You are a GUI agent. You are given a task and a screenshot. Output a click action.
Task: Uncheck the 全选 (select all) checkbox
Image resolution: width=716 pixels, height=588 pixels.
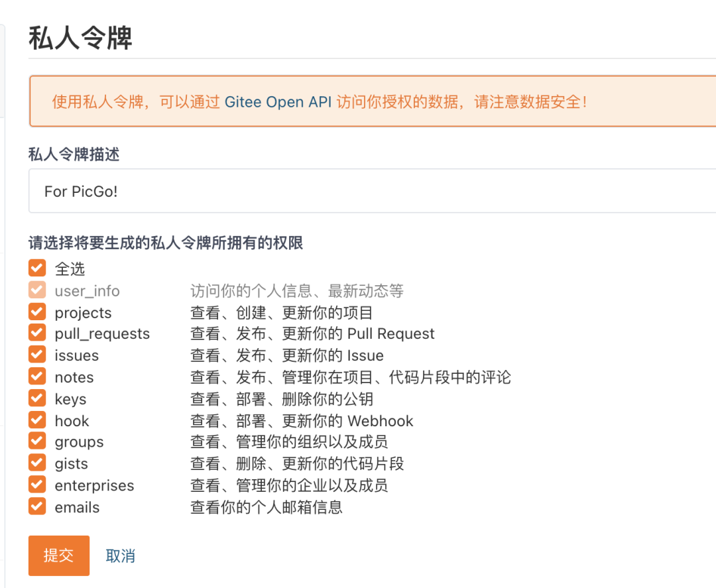[37, 268]
